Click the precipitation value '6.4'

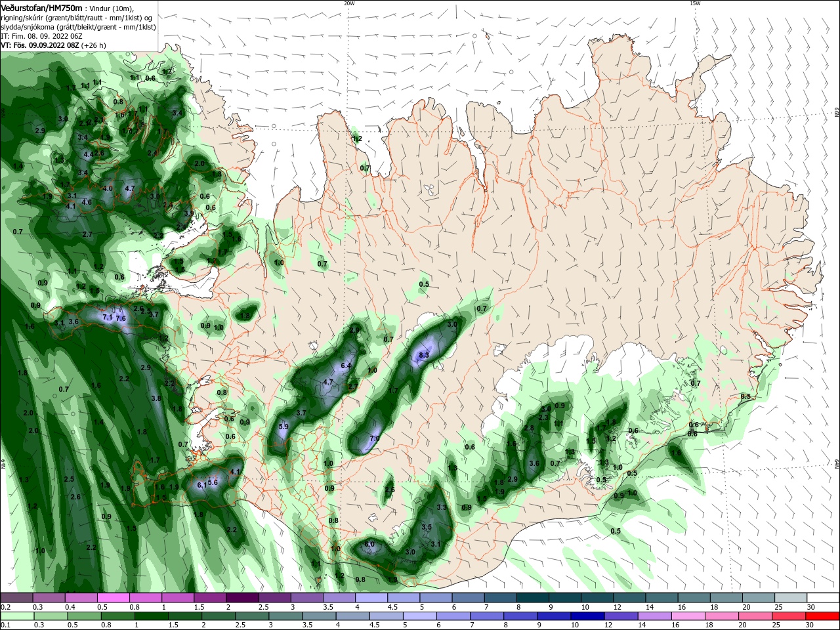coord(346,366)
